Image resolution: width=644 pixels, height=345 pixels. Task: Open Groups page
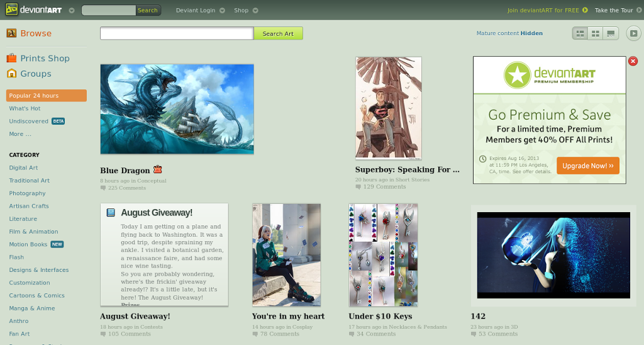(x=36, y=74)
